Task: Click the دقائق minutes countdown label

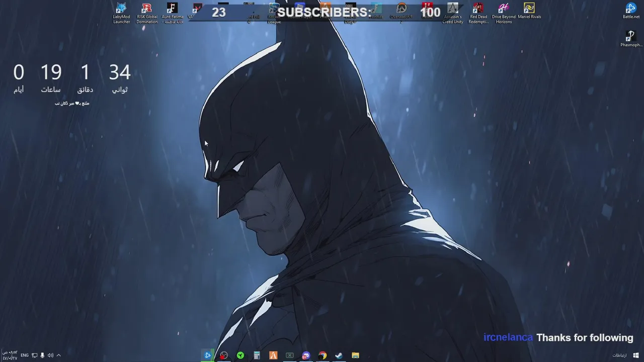Action: pyautogui.click(x=85, y=89)
